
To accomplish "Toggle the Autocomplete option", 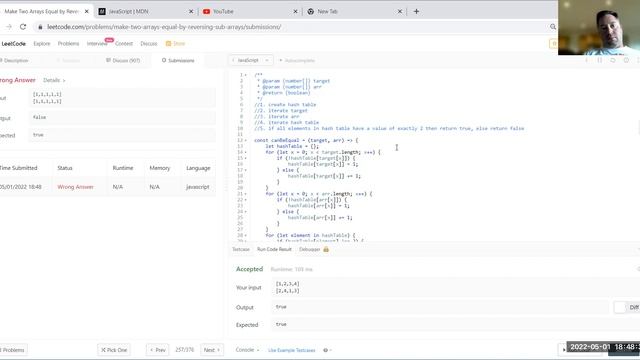I will tap(297, 60).
